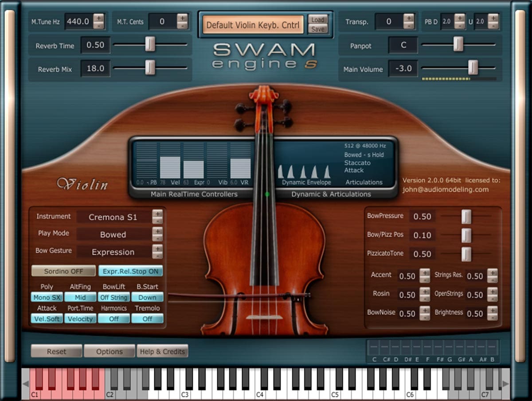Click the keyboard scroll left arrow
Image resolution: width=532 pixels, height=401 pixels.
point(26,383)
